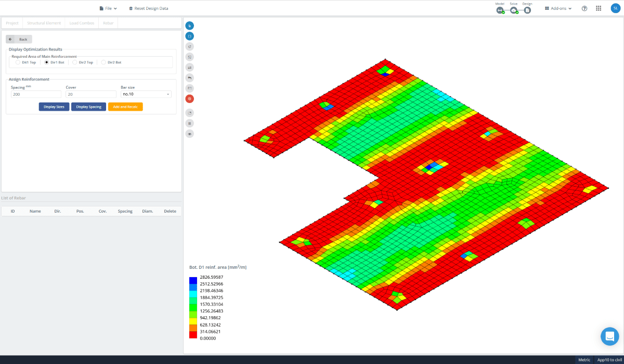Screen dimensions: 624x364
Task: Click the undo arrow in the viewport toolbar
Action: coord(189,77)
